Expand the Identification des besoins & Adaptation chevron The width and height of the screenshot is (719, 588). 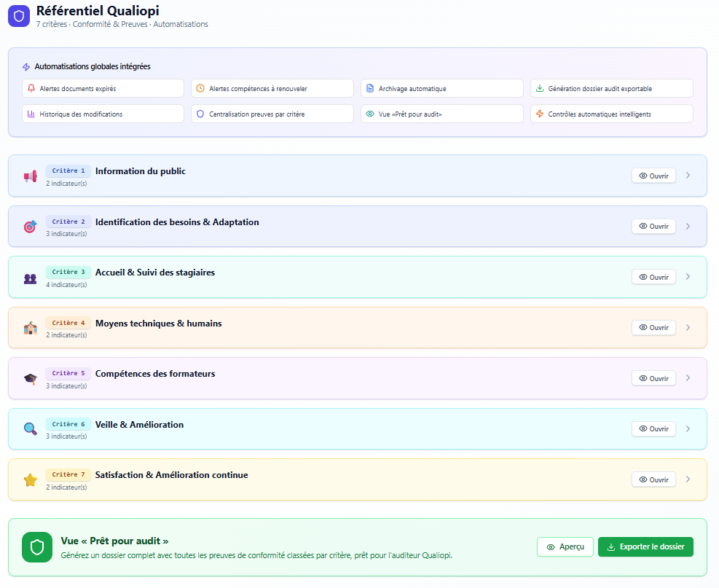(688, 226)
